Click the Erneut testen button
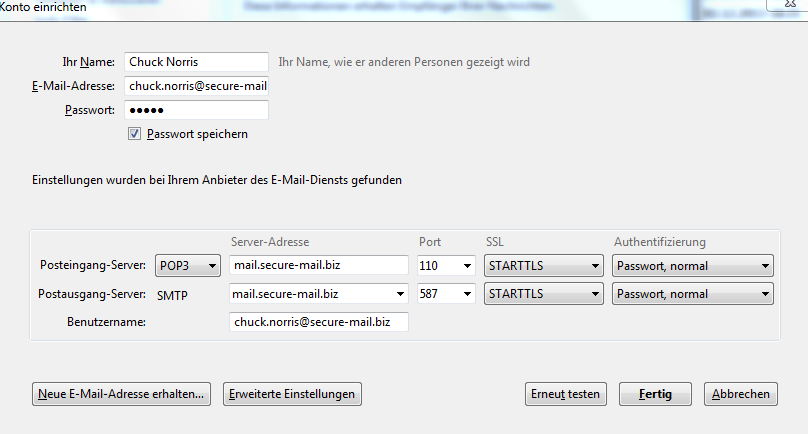This screenshot has width=808, height=434. tap(566, 394)
